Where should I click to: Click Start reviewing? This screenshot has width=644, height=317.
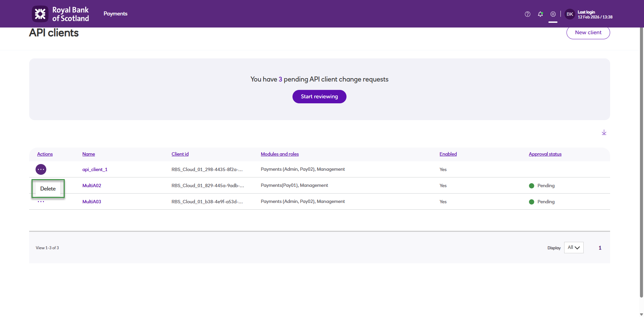point(319,97)
